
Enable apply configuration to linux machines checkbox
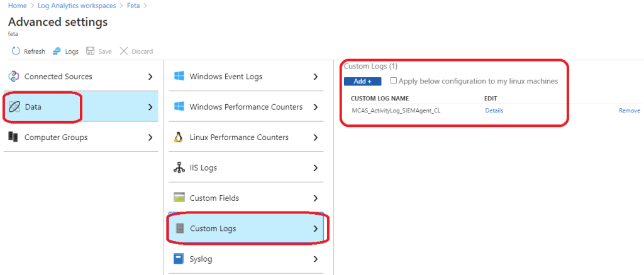coord(394,81)
